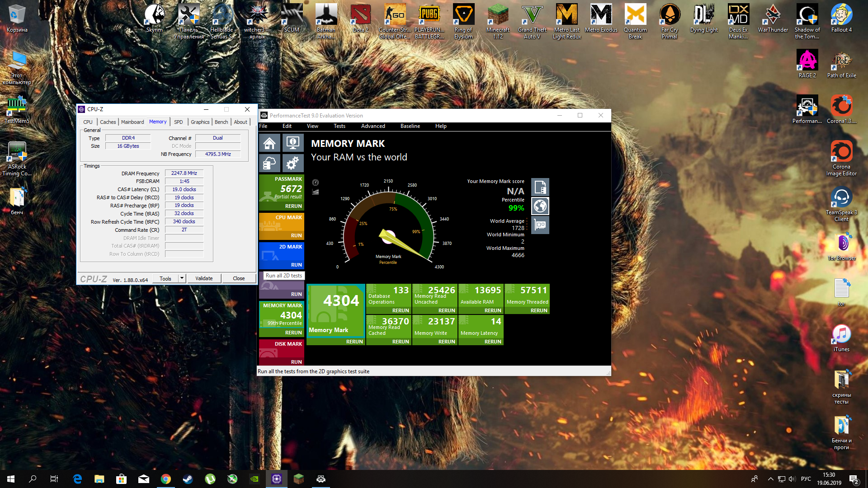The image size is (868, 488).
Task: Switch to distribution chart view icon
Action: (x=316, y=192)
